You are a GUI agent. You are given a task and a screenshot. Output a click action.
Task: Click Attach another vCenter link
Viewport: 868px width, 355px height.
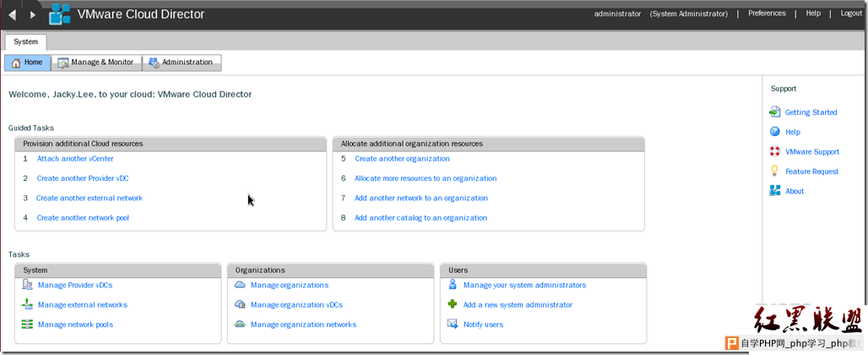[75, 158]
